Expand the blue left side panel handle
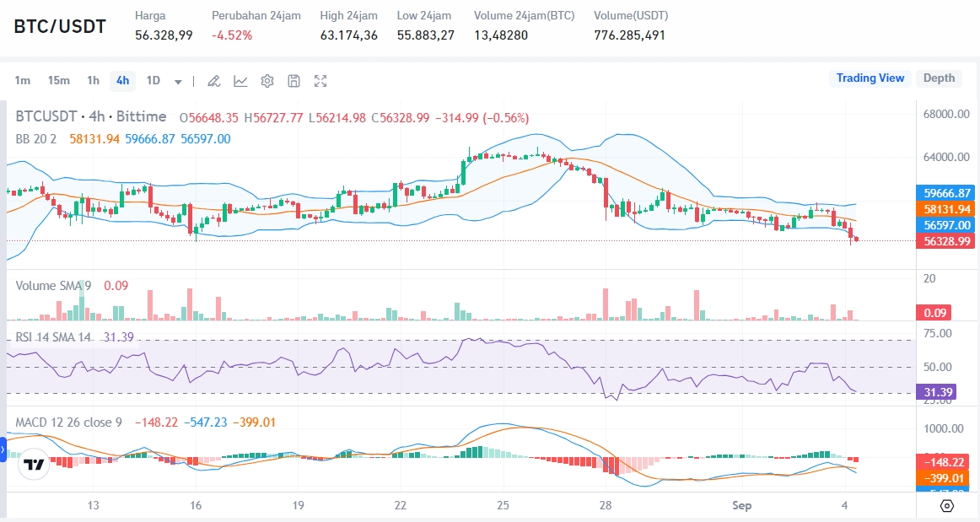The width and height of the screenshot is (980, 522). pyautogui.click(x=3, y=449)
